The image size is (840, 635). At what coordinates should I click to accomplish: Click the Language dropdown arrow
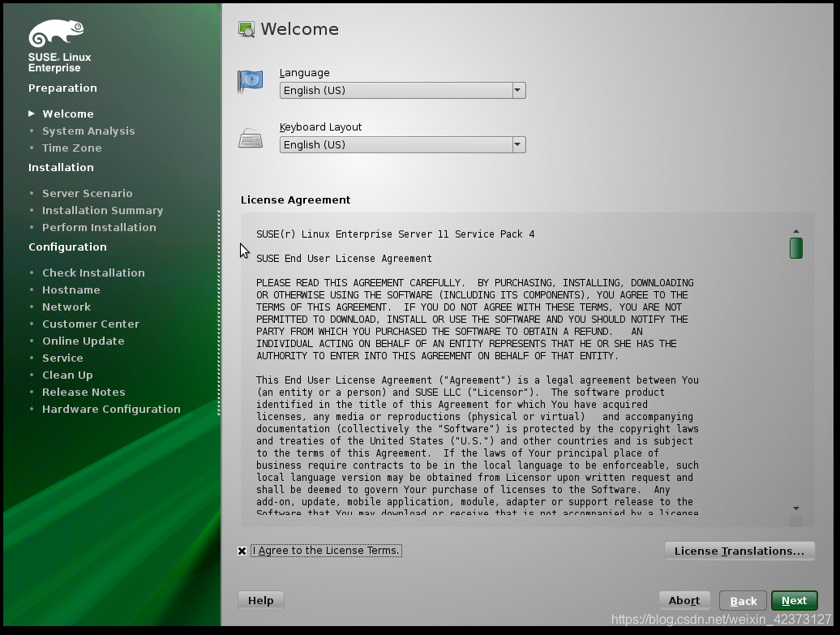(x=517, y=91)
